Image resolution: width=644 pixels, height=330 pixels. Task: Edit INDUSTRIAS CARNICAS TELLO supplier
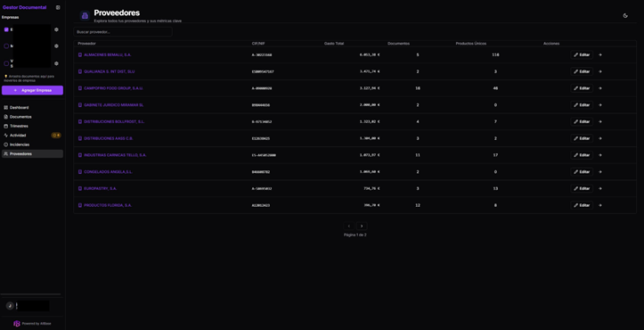(x=582, y=155)
